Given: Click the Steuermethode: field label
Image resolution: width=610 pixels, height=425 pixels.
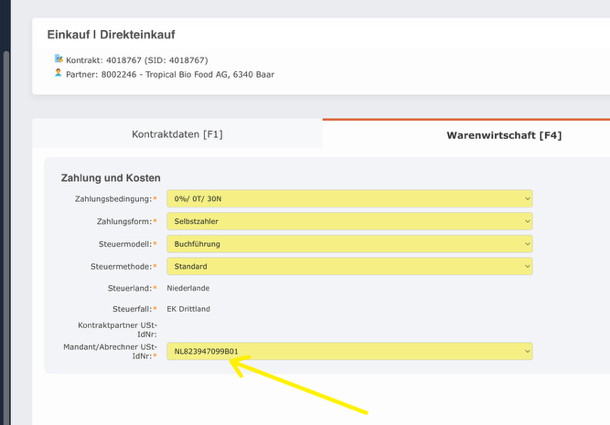Looking at the screenshot, I should pyautogui.click(x=121, y=267).
